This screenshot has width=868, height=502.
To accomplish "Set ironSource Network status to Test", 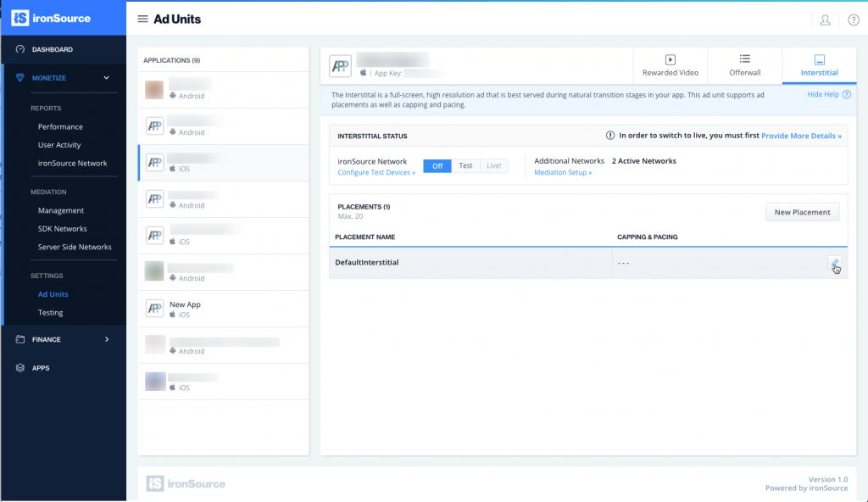I will click(x=465, y=165).
